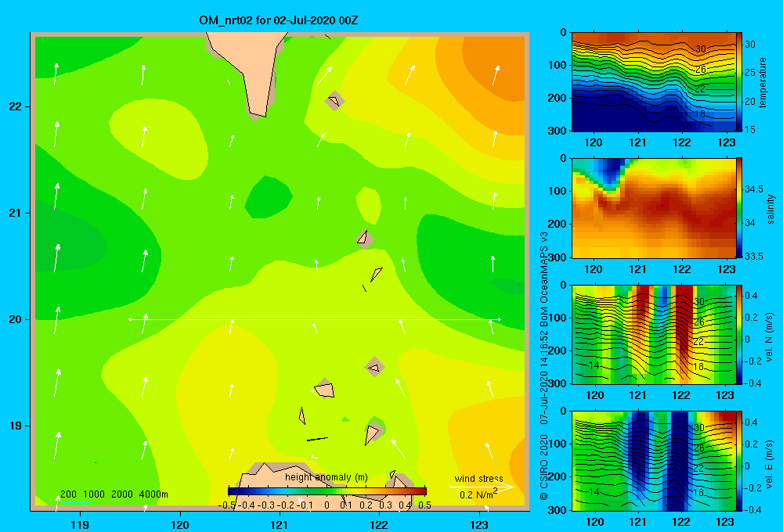The height and width of the screenshot is (532, 783).
Task: Click the salinity color bar
Action: (x=739, y=208)
